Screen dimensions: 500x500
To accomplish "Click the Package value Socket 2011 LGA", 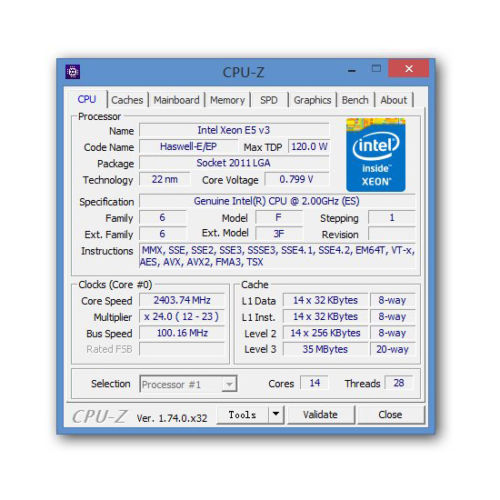I will tap(234, 163).
